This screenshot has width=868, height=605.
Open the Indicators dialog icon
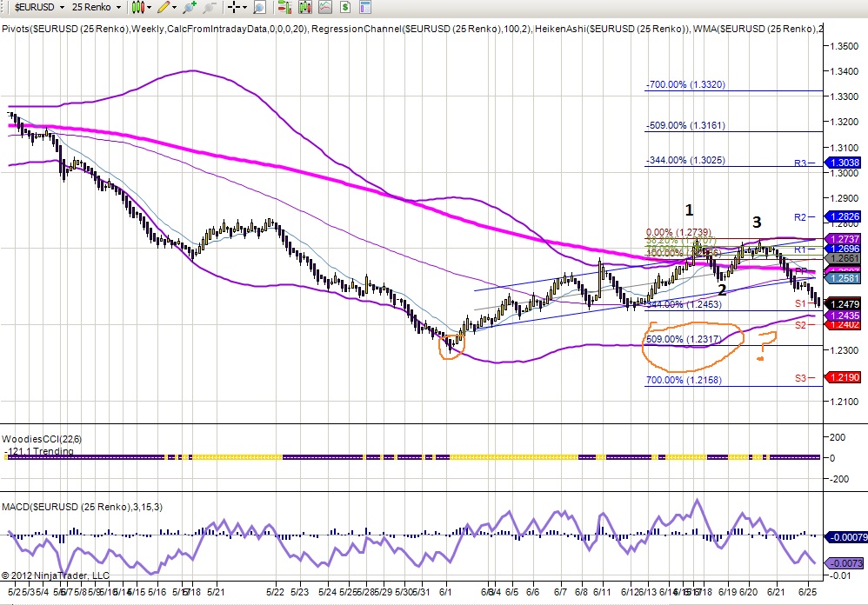click(x=324, y=7)
